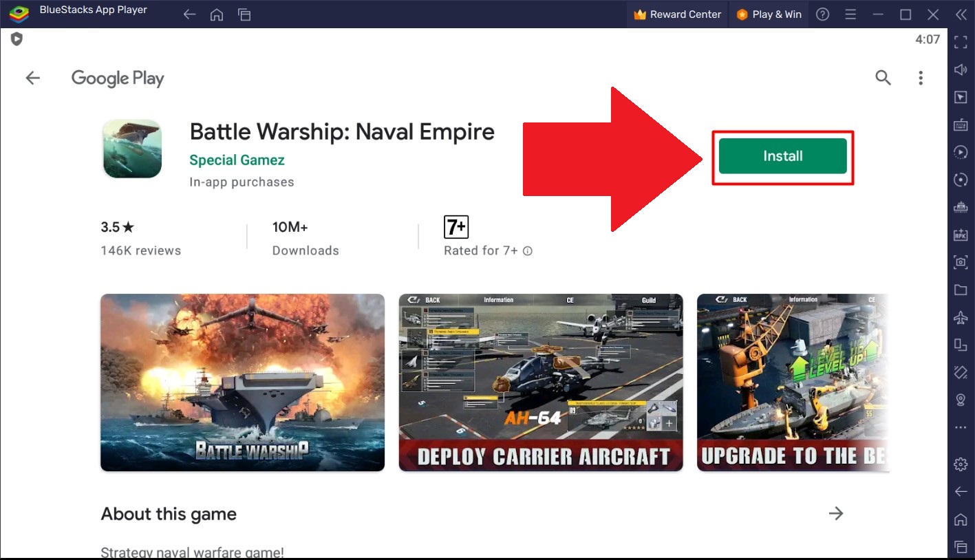Toggle full screen from the sidebar
This screenshot has height=560, width=975.
[961, 43]
